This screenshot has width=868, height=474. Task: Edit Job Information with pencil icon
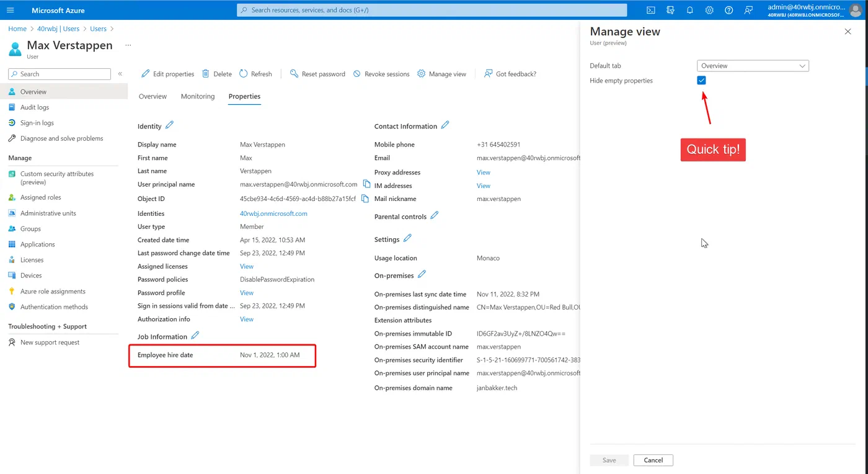coord(195,335)
